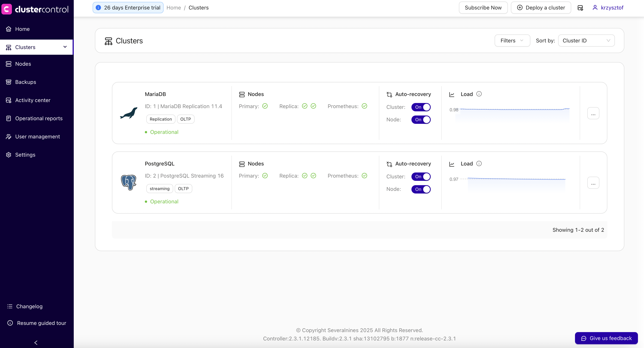Click the MariaDB Primary node status check icon
The height and width of the screenshot is (348, 644).
click(x=265, y=106)
